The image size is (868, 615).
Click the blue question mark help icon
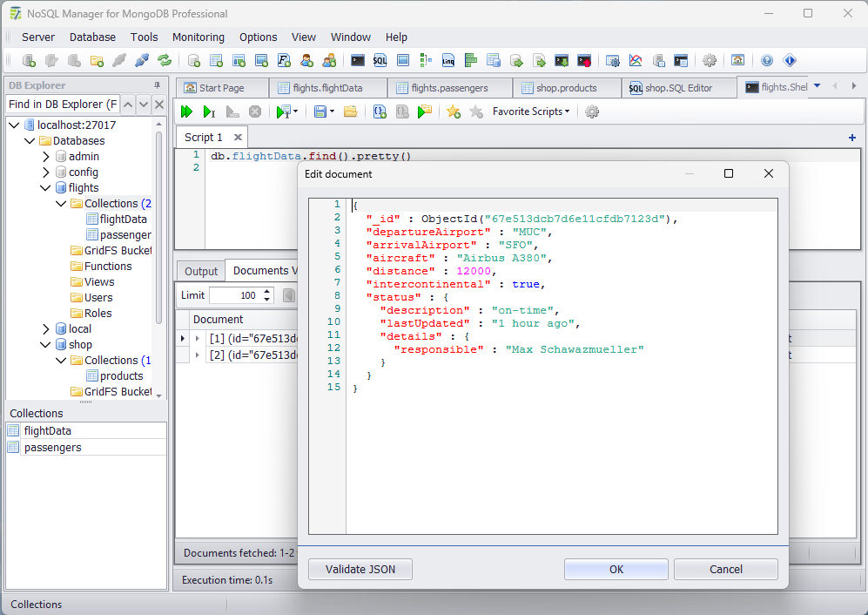pos(767,60)
